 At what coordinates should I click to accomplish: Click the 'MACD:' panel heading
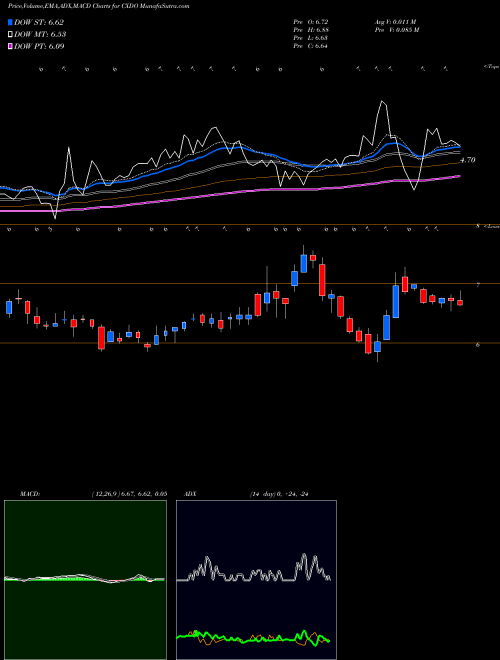(x=30, y=494)
